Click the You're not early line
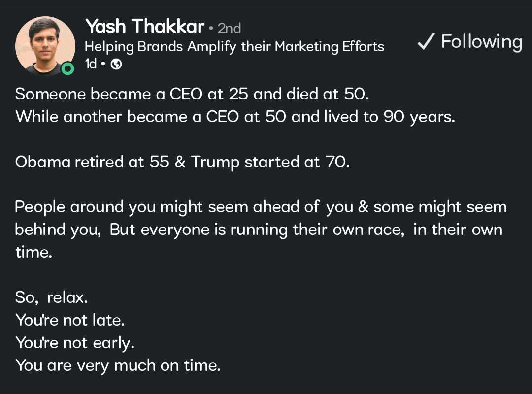Screen dimensions: 532x394 pyautogui.click(x=75, y=343)
